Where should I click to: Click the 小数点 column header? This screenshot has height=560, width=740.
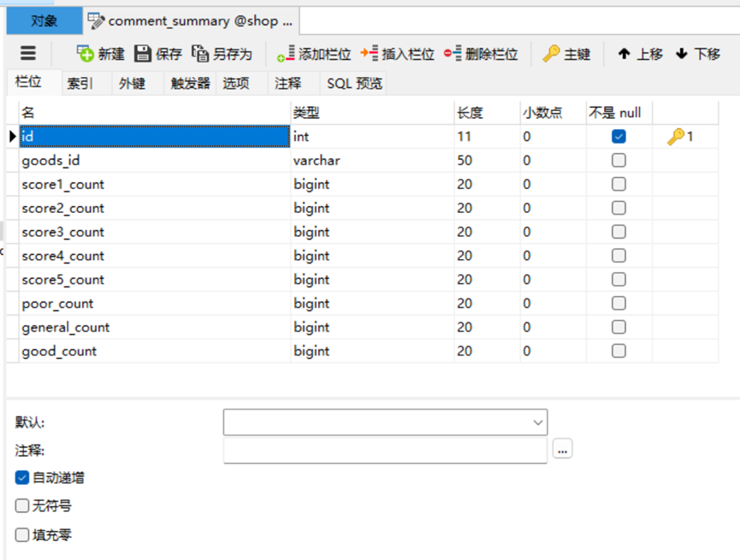[554, 112]
